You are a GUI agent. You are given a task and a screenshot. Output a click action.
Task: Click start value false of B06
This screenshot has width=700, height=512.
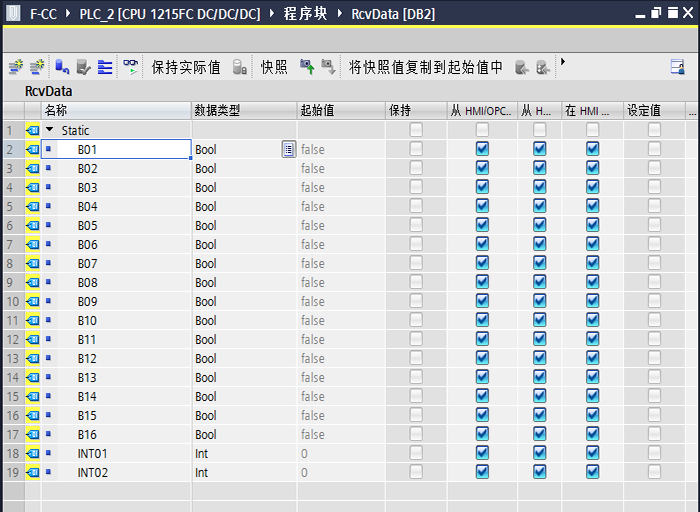click(x=341, y=244)
